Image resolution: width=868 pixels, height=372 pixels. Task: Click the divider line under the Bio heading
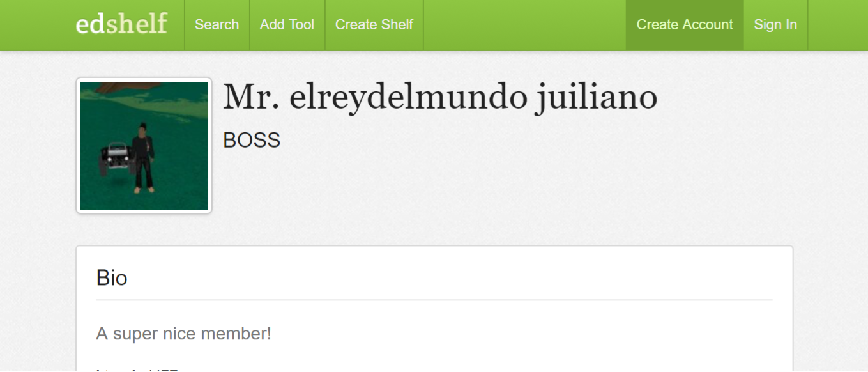(434, 300)
